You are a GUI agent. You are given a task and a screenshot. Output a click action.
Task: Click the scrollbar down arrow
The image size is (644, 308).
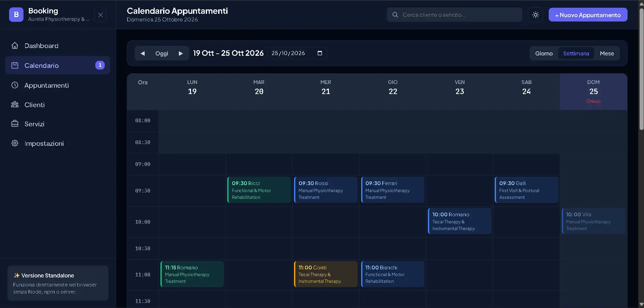click(x=641, y=305)
